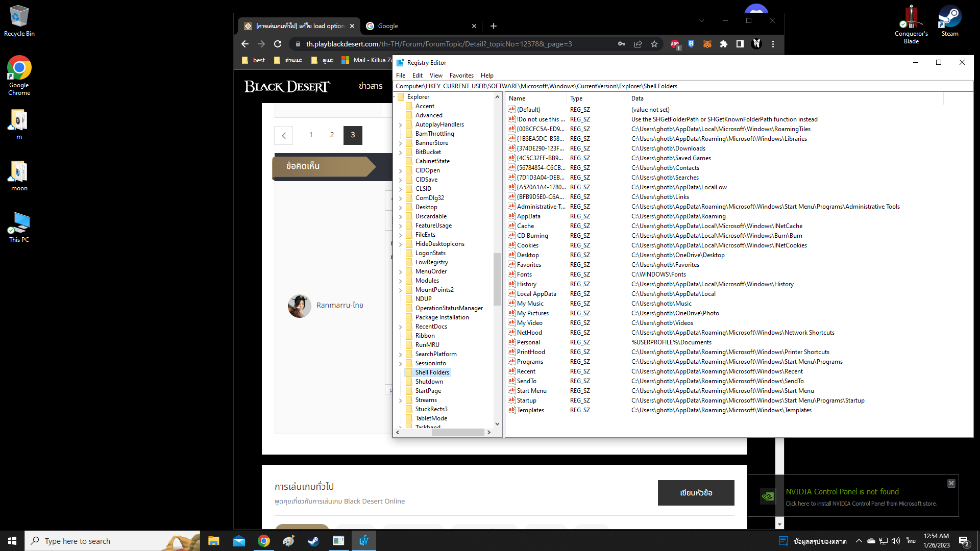Image resolution: width=980 pixels, height=551 pixels.
Task: Open the Chrome share page icon
Action: [x=638, y=44]
